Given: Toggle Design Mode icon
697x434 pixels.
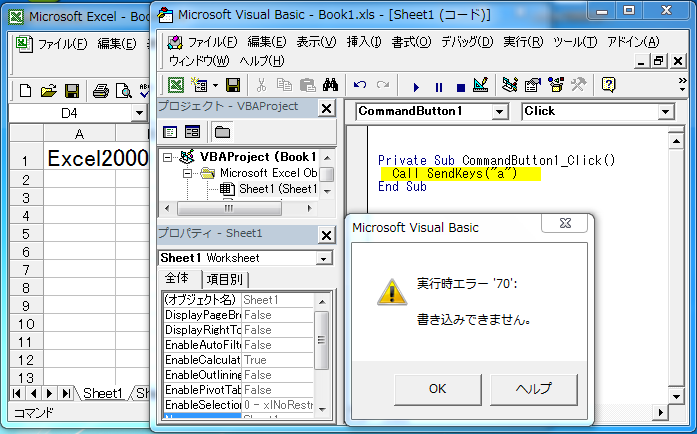Looking at the screenshot, I should 481,84.
